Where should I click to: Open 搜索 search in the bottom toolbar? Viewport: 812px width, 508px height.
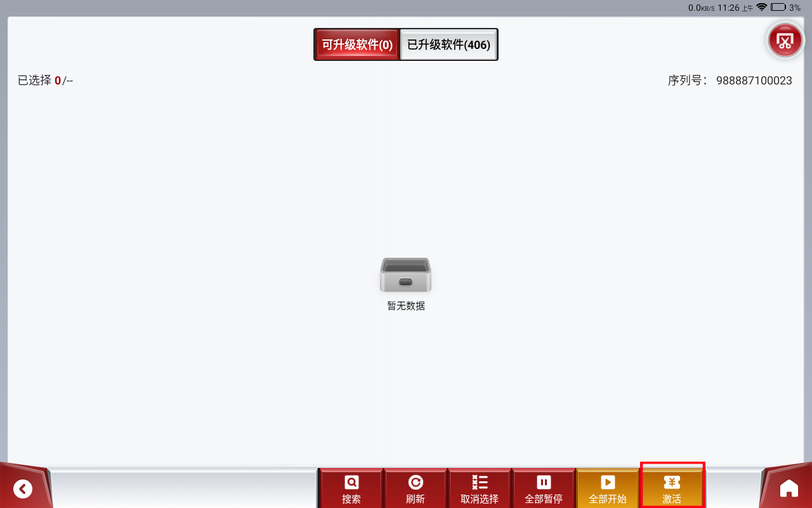[351, 489]
